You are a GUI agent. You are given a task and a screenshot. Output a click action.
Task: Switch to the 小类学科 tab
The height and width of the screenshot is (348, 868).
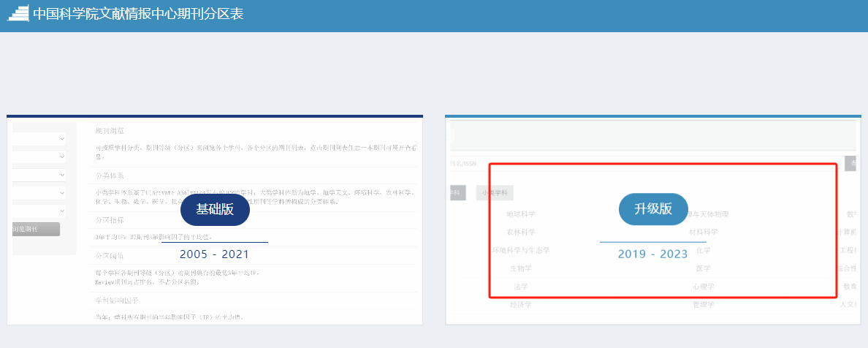pos(495,193)
